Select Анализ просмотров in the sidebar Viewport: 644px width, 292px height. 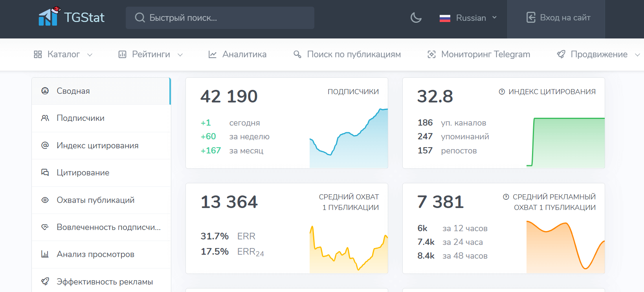tap(101, 254)
